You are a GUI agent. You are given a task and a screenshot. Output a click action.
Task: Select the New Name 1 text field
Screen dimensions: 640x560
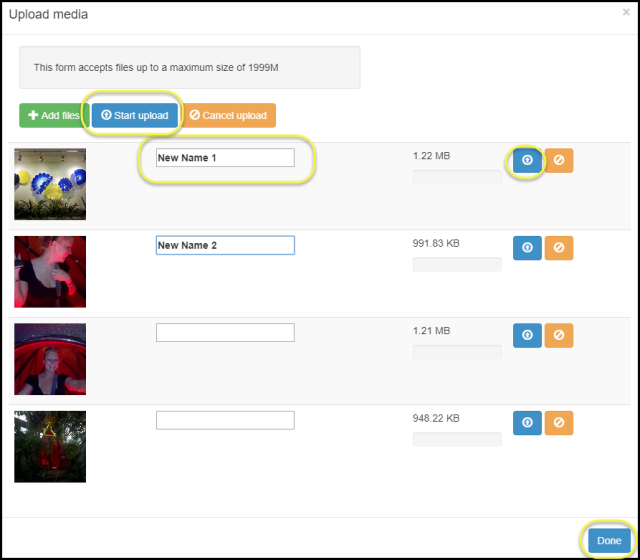(x=225, y=158)
